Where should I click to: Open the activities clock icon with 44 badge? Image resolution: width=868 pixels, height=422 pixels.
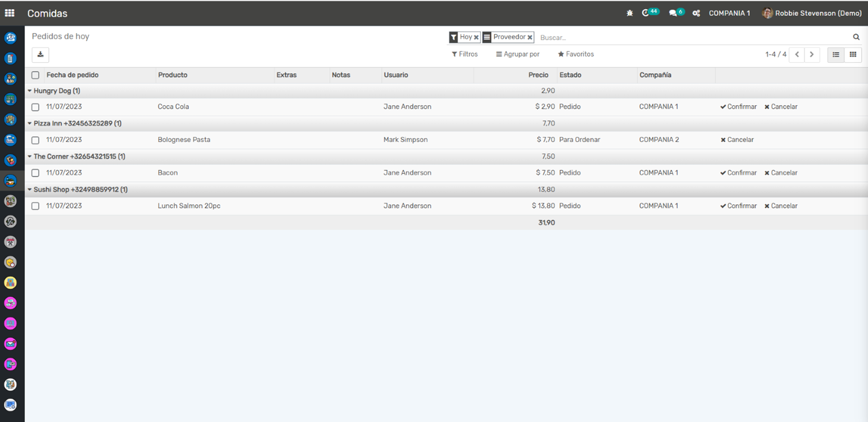tap(646, 13)
